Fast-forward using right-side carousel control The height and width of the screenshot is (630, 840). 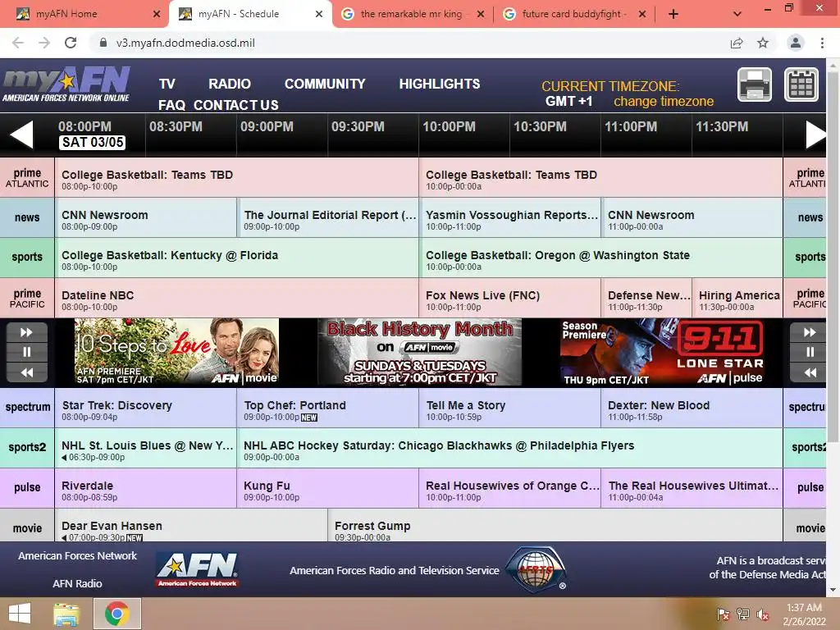(x=810, y=332)
